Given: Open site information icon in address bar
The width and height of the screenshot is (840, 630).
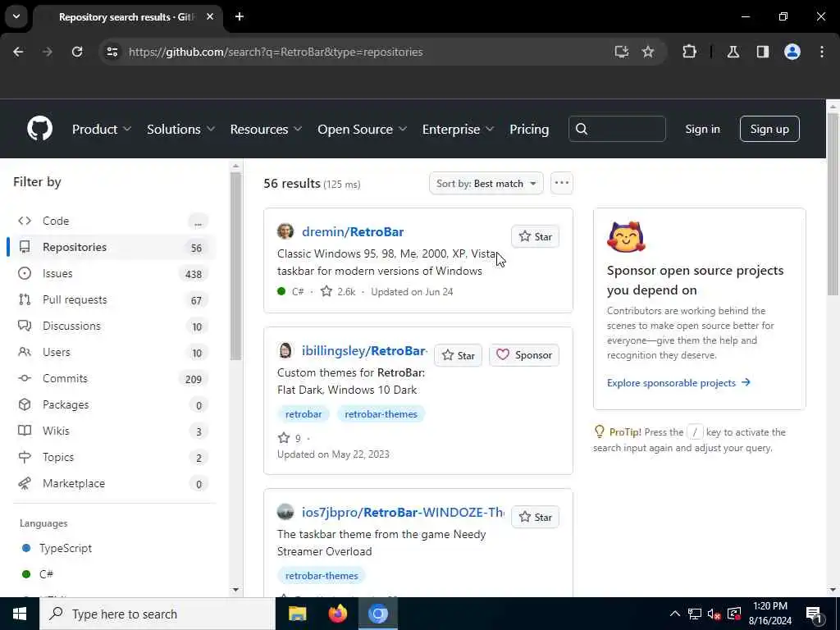Looking at the screenshot, I should 112,52.
